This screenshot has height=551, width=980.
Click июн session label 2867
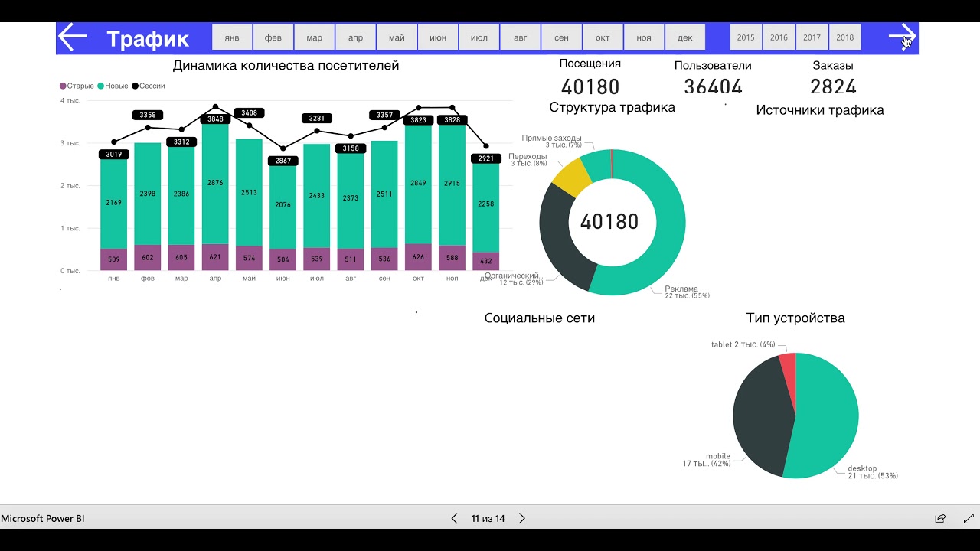coord(283,161)
